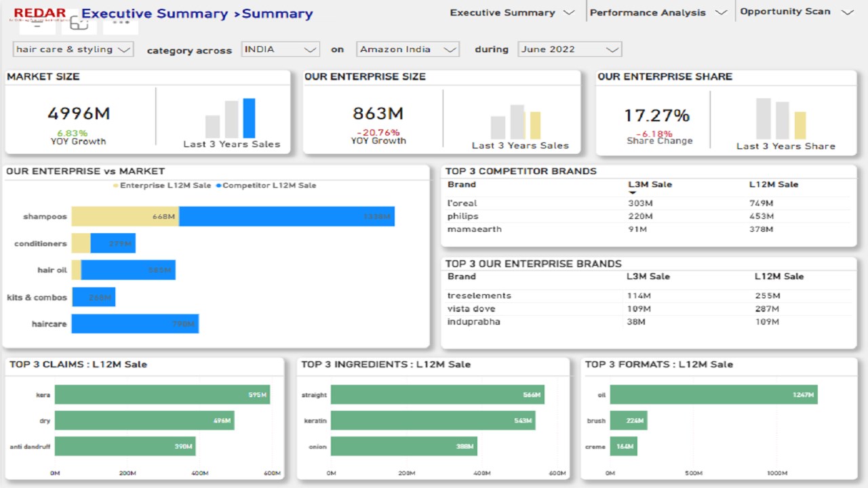Select the conditioners 279M competitor bar
868x488 pixels.
[113, 243]
